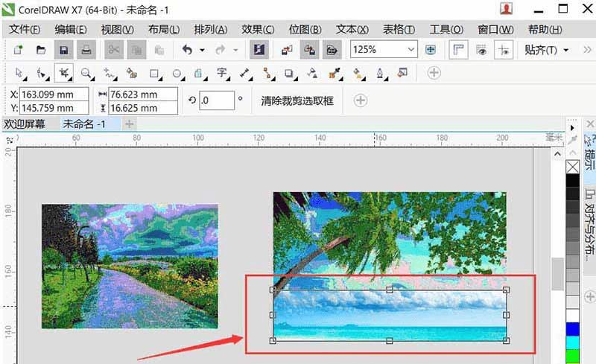Customize toolbox with plus circle
Viewport: 596px width, 364px height.
tap(434, 73)
